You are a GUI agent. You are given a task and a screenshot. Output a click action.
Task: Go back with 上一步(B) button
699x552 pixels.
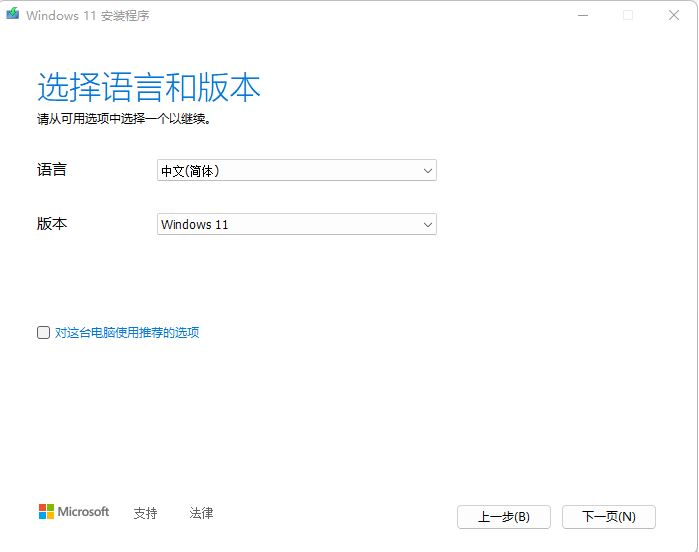click(503, 517)
